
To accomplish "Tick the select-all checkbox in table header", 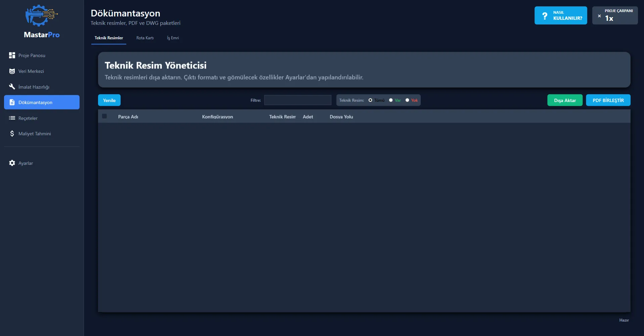I will click(x=104, y=116).
